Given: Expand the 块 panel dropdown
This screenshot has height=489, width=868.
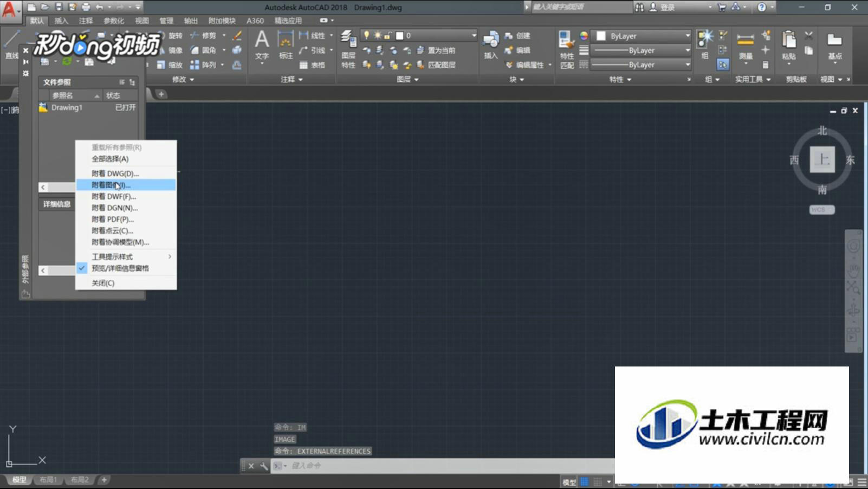Looking at the screenshot, I should tap(516, 79).
